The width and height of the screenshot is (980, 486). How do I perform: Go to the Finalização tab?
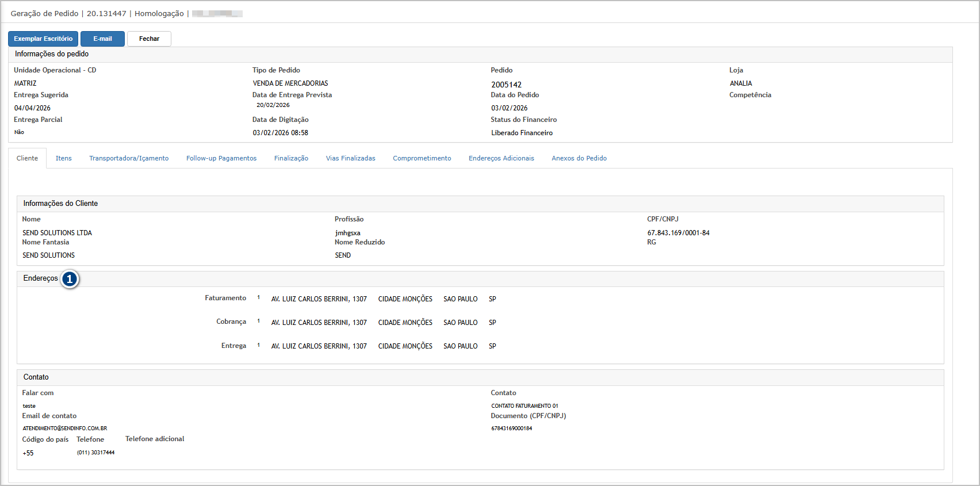[x=291, y=158]
